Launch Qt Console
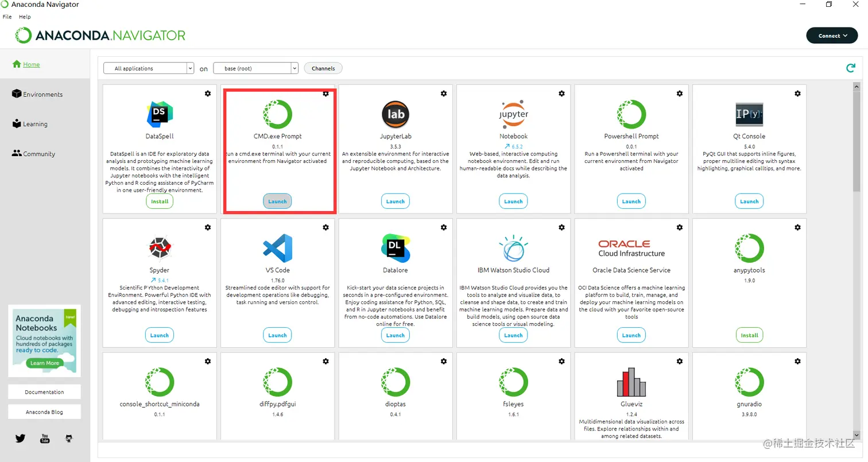The height and width of the screenshot is (462, 868). (749, 201)
